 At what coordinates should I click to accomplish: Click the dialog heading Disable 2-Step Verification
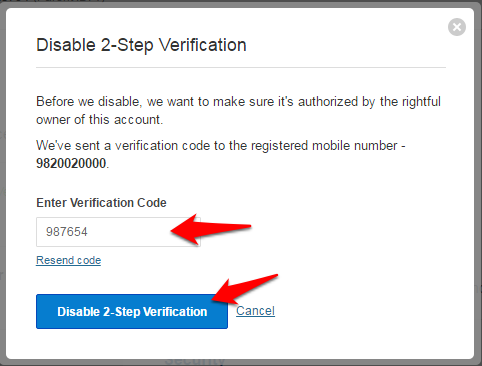tap(141, 45)
